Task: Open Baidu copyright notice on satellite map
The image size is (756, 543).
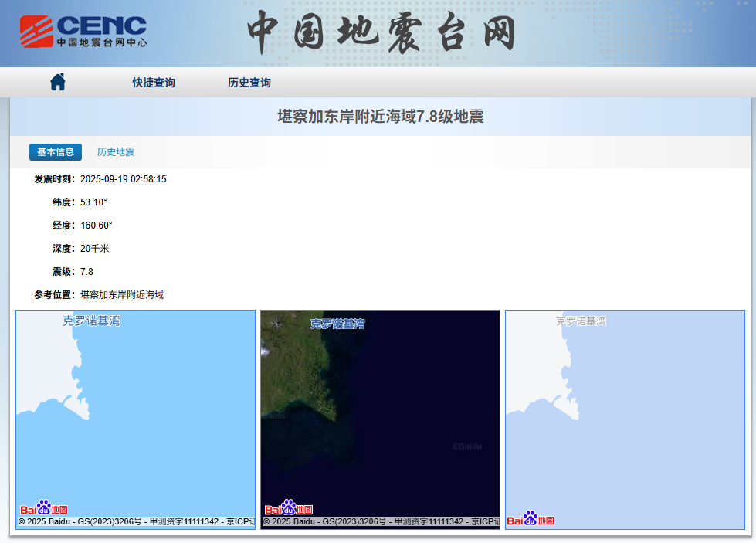Action: (381, 522)
